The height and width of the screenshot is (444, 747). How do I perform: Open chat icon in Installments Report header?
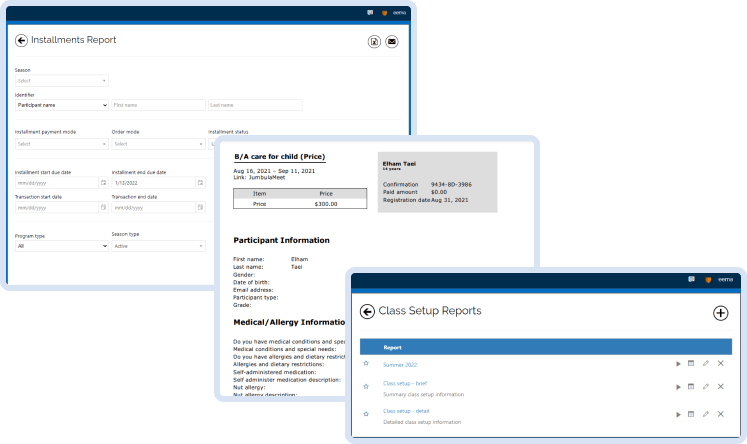point(370,13)
